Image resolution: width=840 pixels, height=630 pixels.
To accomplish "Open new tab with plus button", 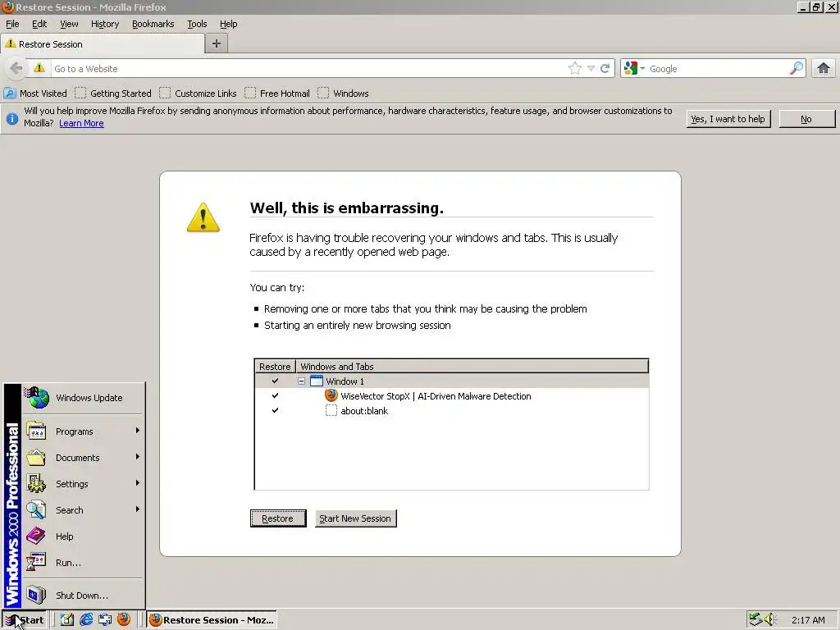I will pos(217,43).
